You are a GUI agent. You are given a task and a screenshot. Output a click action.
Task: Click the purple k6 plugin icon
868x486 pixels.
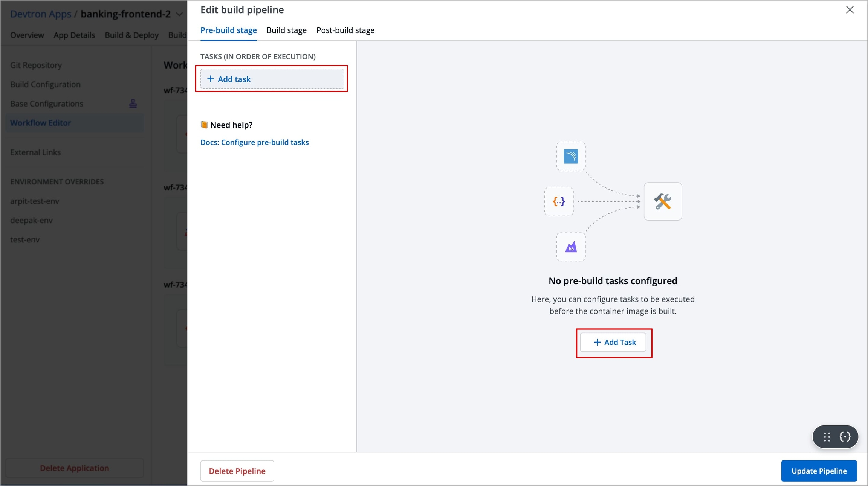571,247
